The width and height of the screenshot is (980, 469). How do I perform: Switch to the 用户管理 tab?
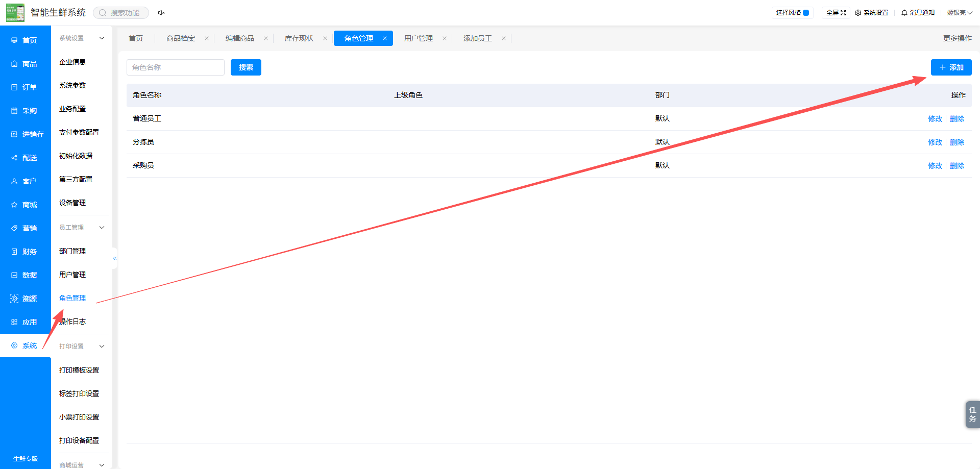click(419, 38)
